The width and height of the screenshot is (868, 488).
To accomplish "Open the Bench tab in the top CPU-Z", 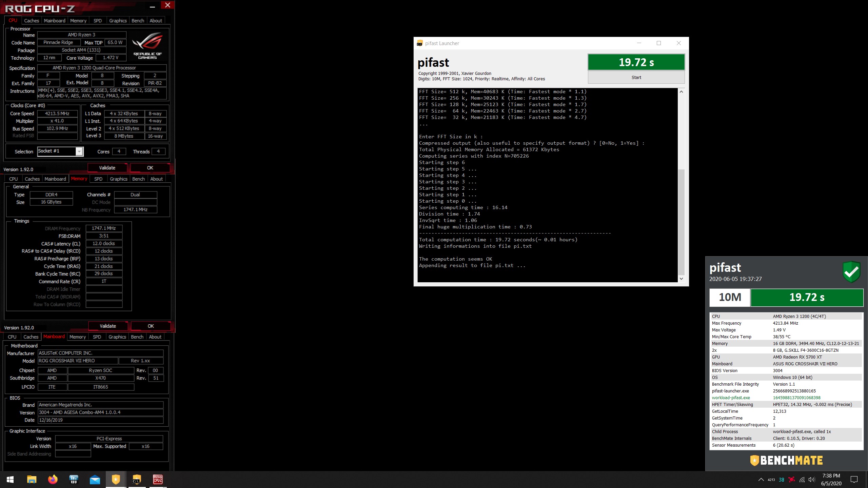I will pos(138,21).
